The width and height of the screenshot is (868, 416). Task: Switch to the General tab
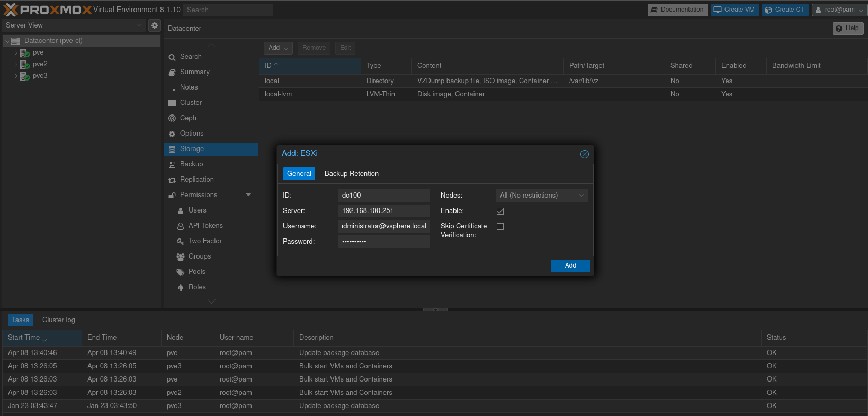pos(299,174)
